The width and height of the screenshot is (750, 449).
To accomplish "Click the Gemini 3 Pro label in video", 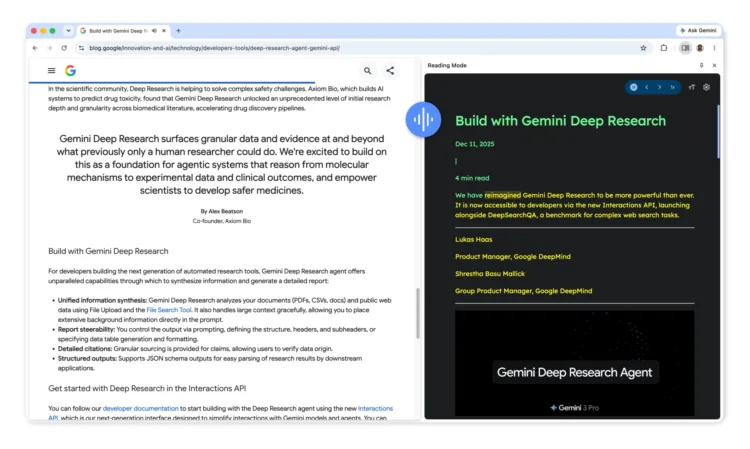I will click(x=574, y=408).
